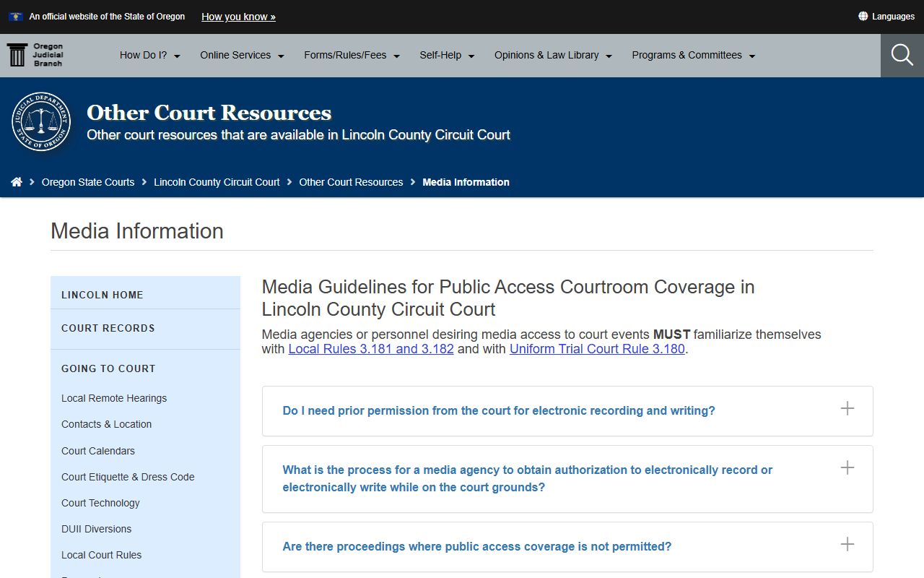Open the How Do I? dropdown menu
924x578 pixels.
pos(150,55)
